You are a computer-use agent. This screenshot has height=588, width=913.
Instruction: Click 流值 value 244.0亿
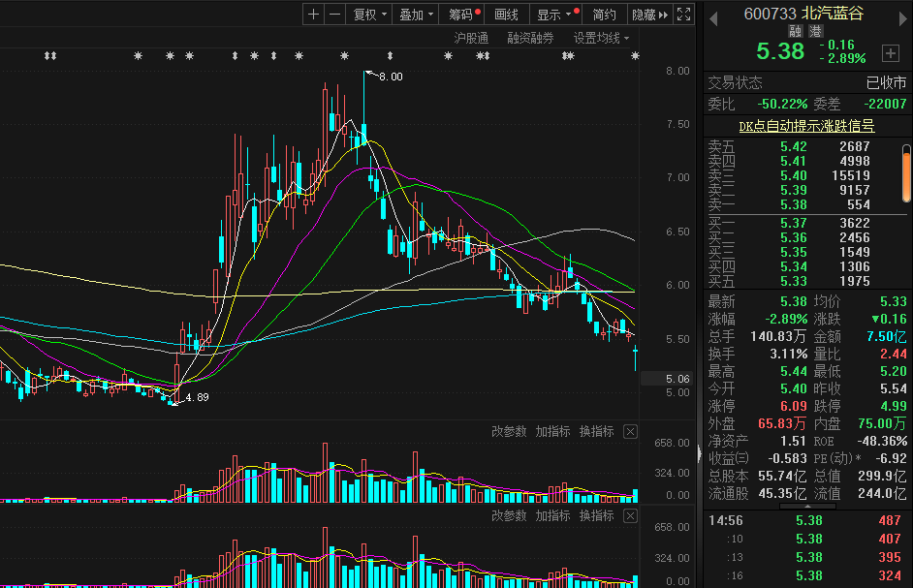click(x=882, y=494)
